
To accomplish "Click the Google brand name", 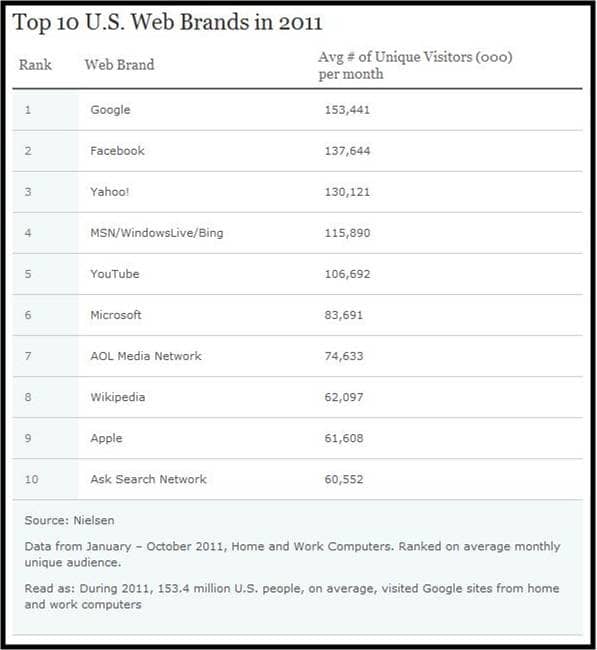I will click(110, 110).
